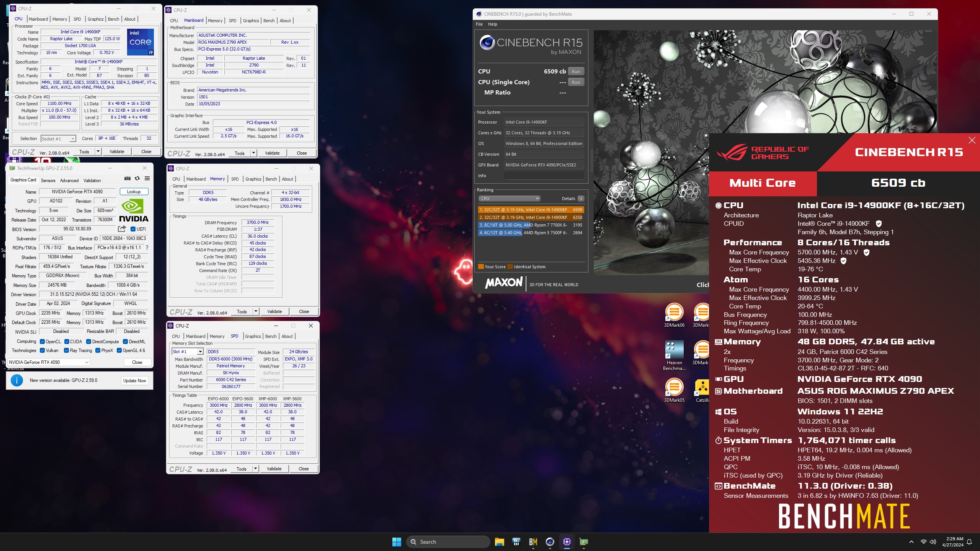Open the notification bell in the taskbar
Image resolution: width=980 pixels, height=551 pixels.
pos(969,542)
